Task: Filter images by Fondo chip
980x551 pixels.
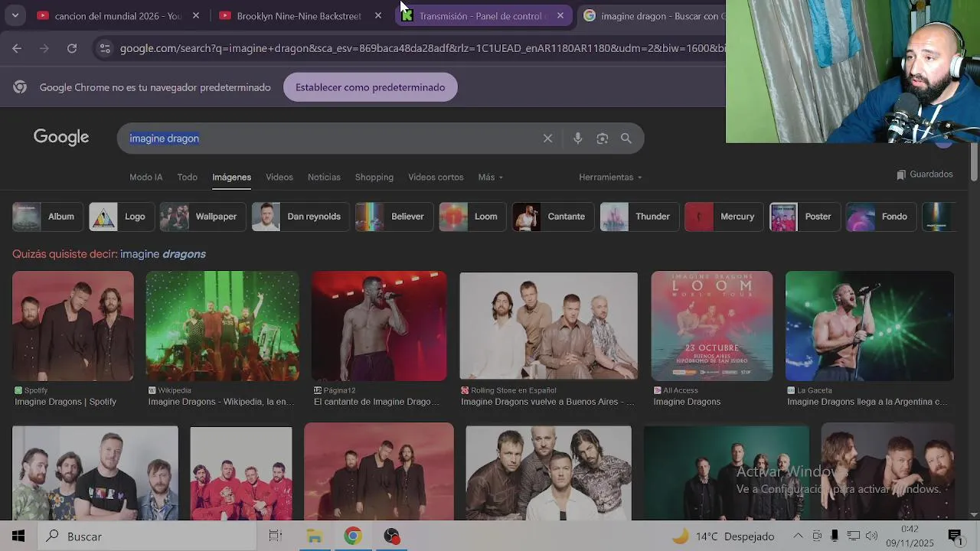Action: coord(881,217)
